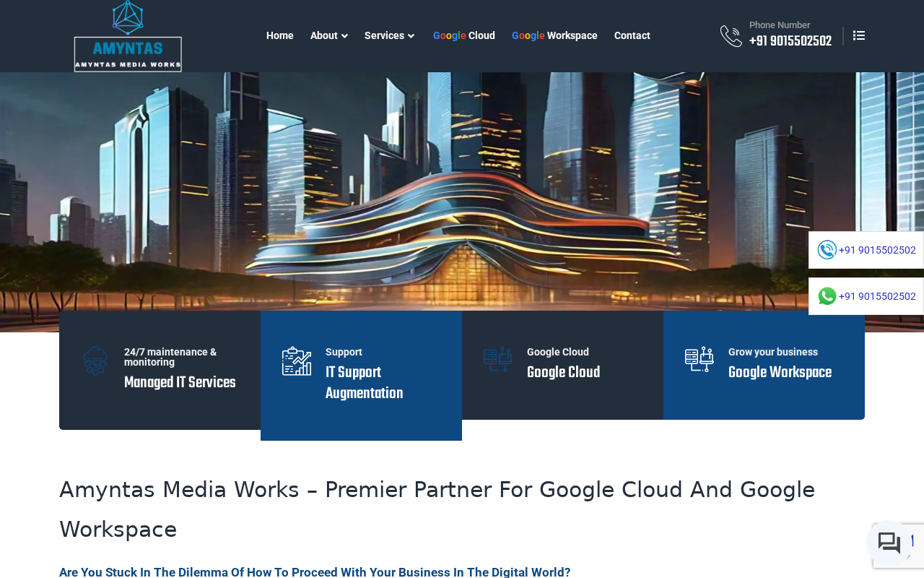Click the Amyntas Media Works logo
924x578 pixels.
(x=128, y=36)
